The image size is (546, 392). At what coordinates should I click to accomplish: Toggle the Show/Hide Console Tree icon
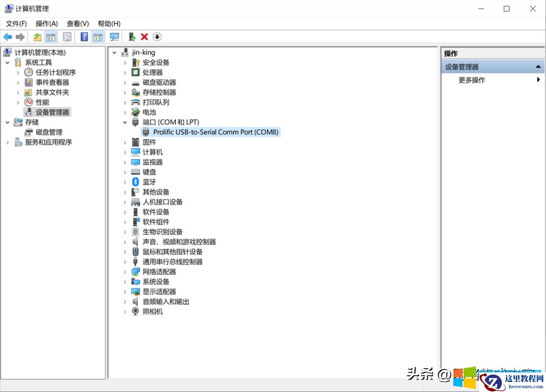click(51, 37)
